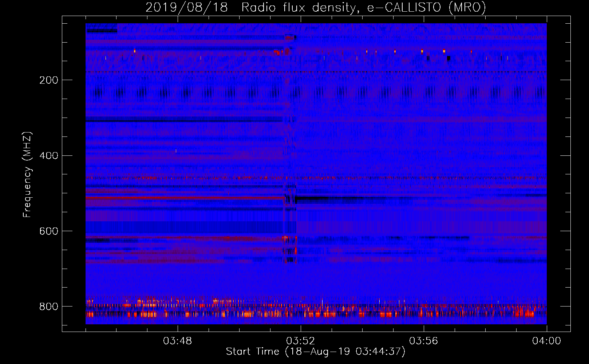The image size is (589, 364).
Task: Click the 03:48 time tick label
Action: (x=178, y=341)
